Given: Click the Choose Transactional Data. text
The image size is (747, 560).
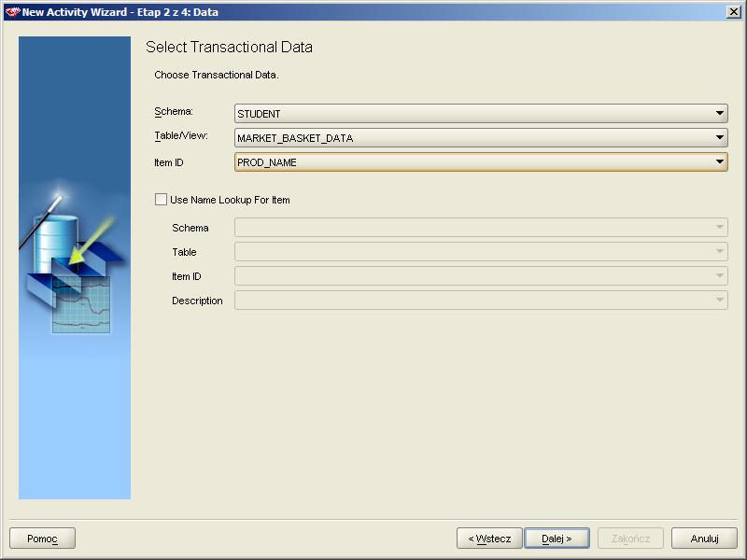Looking at the screenshot, I should (217, 75).
